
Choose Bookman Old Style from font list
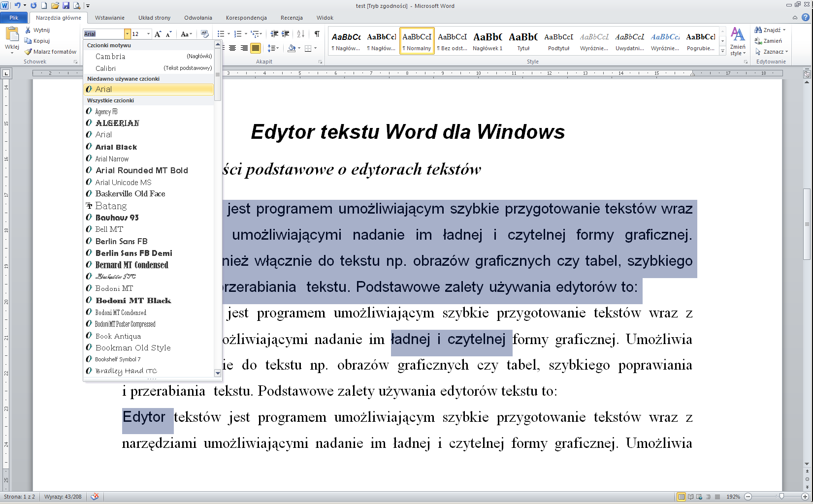(x=149, y=347)
